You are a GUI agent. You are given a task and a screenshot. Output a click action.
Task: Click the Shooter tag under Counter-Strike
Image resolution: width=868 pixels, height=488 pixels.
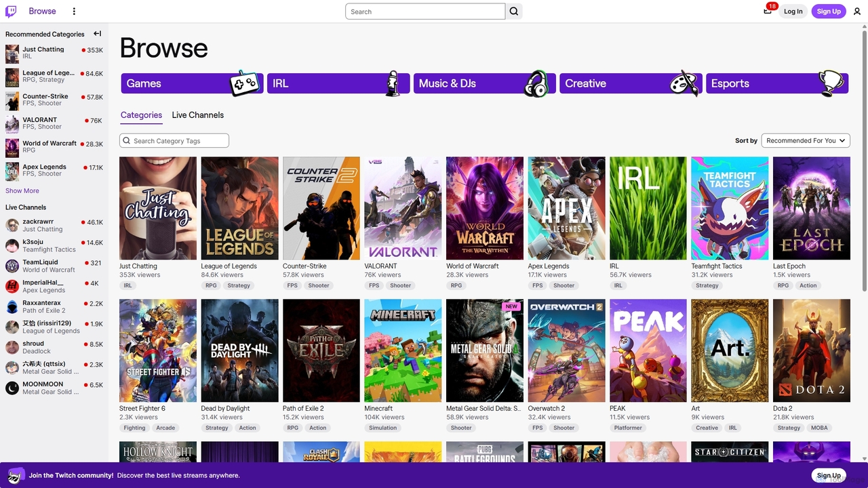coord(319,285)
